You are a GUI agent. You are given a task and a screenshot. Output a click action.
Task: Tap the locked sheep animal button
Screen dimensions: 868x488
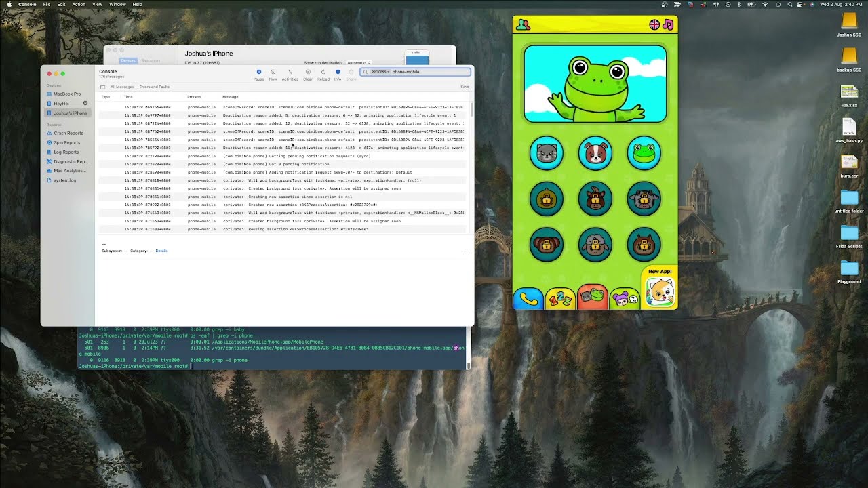click(595, 245)
